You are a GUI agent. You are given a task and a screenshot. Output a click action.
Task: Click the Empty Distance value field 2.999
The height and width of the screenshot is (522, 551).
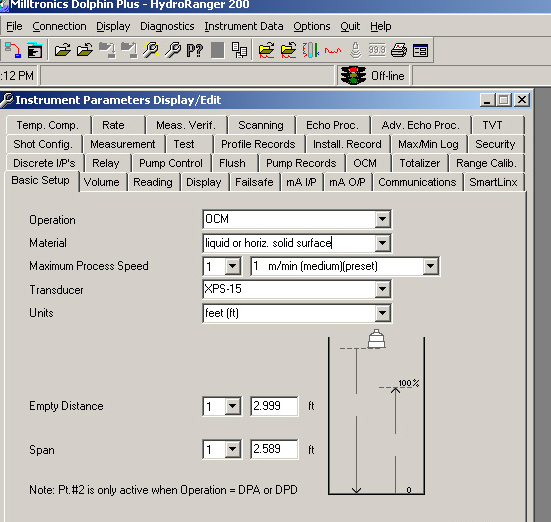coord(274,406)
